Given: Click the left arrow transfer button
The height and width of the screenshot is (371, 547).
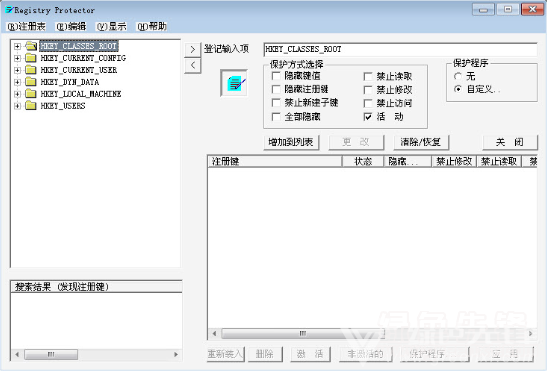Looking at the screenshot, I should tap(193, 65).
